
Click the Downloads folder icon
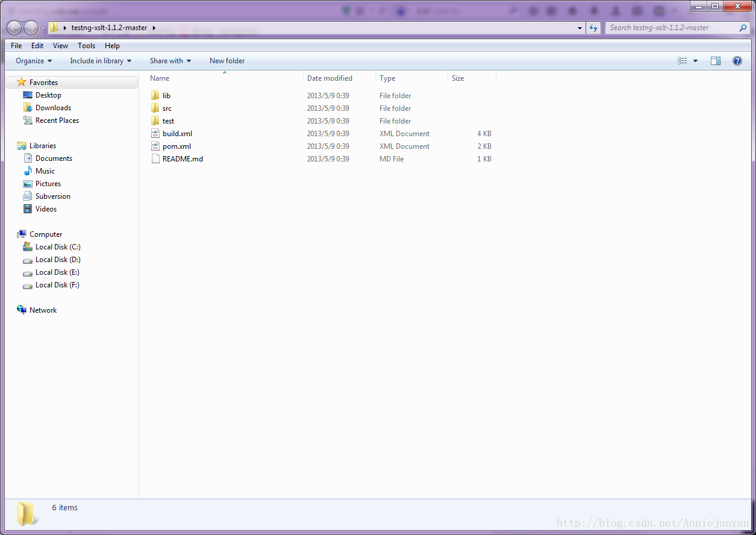coord(28,108)
